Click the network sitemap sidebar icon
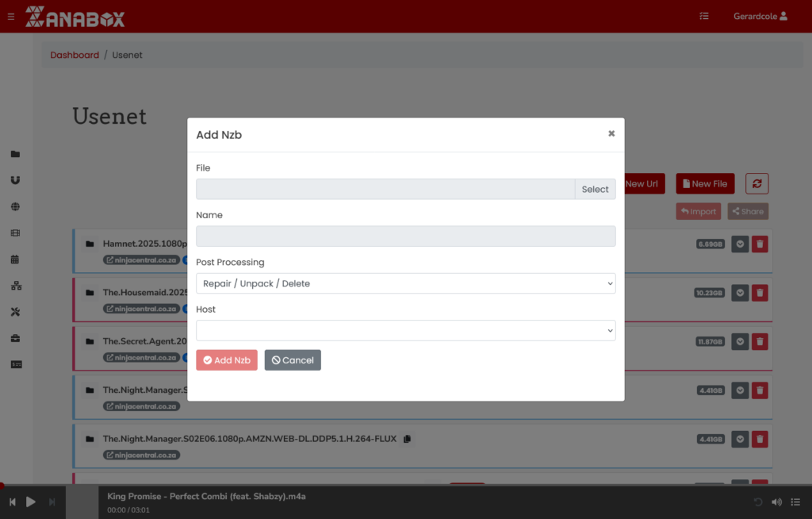The width and height of the screenshot is (812, 519). 15,285
